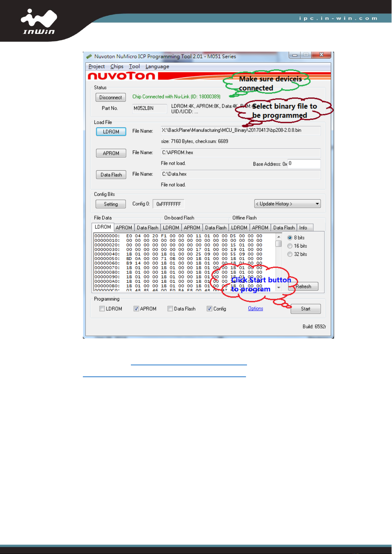Click hex row address 00000040
392x554 pixels.
point(107,254)
